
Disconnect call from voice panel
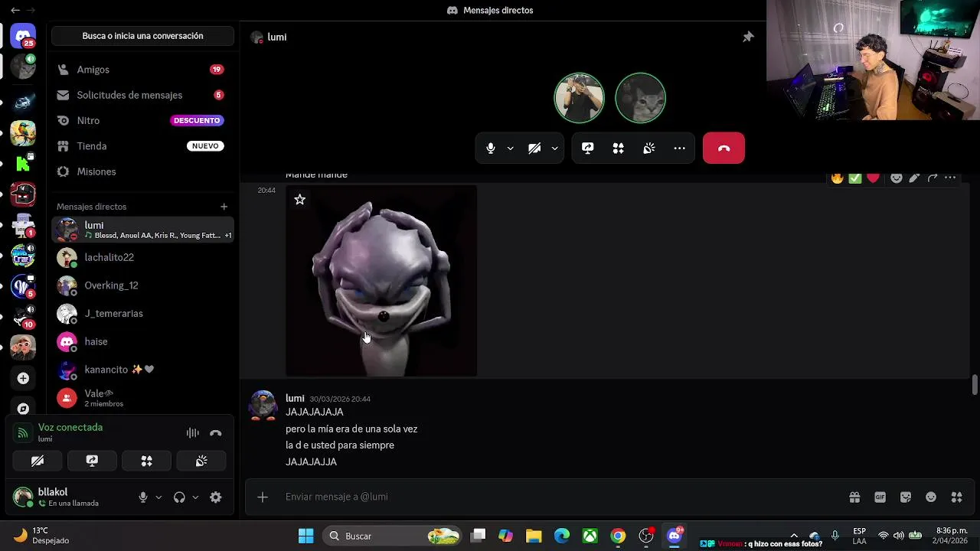216,433
